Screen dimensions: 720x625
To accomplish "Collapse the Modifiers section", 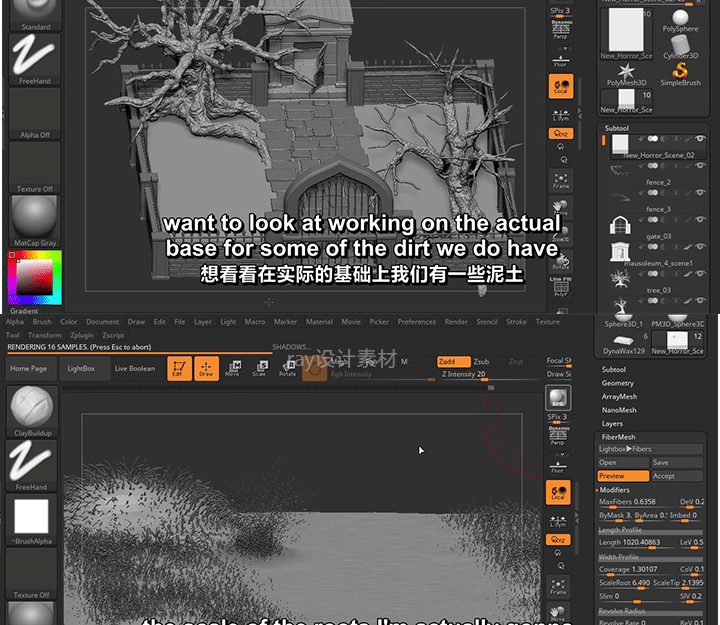I will pos(614,490).
